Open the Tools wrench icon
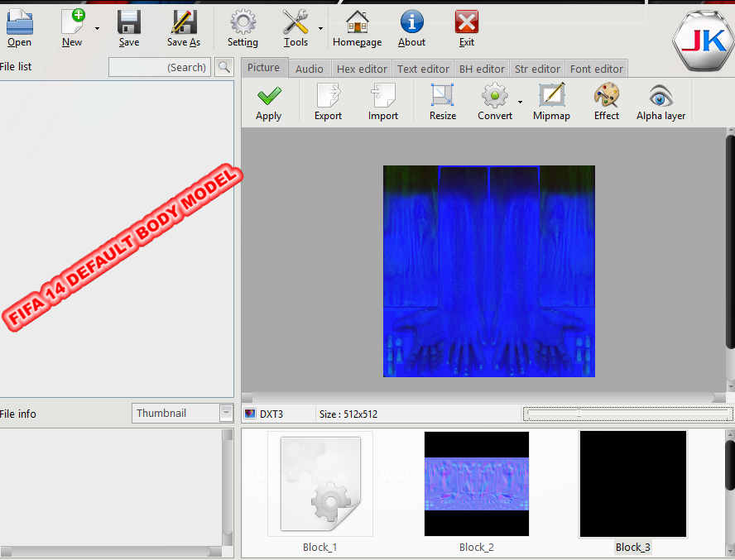Viewport: 735px width, 560px height. (x=295, y=22)
